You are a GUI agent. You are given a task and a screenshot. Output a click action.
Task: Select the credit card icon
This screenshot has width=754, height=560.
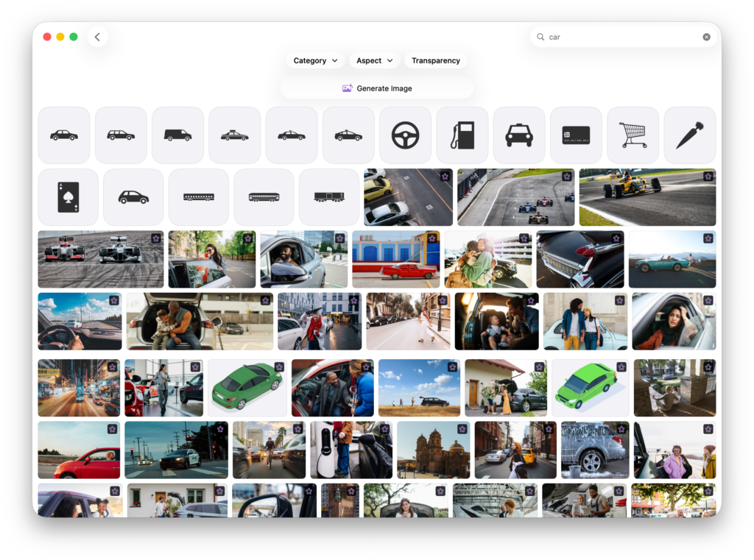coord(576,135)
